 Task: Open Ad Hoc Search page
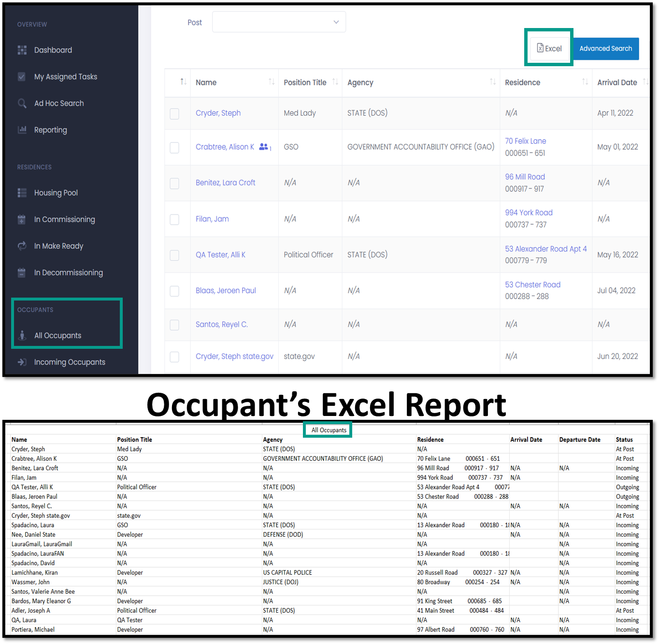[59, 103]
